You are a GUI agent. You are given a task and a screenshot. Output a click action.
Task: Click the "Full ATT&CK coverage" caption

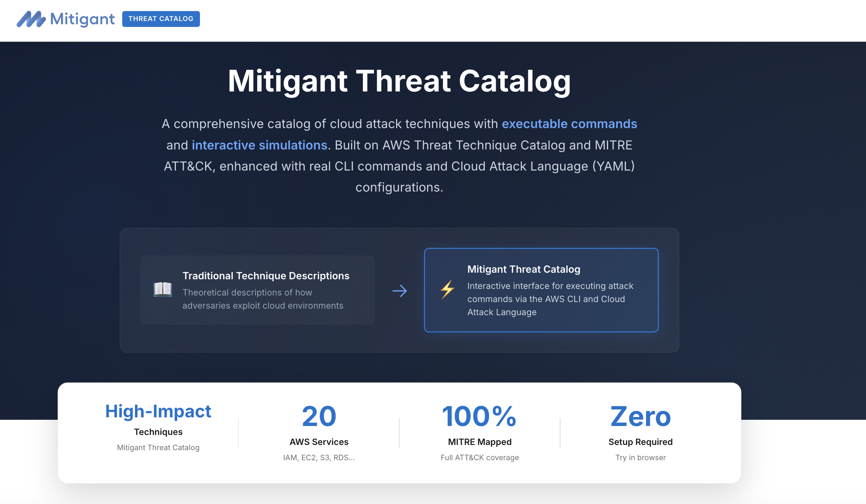pos(479,457)
